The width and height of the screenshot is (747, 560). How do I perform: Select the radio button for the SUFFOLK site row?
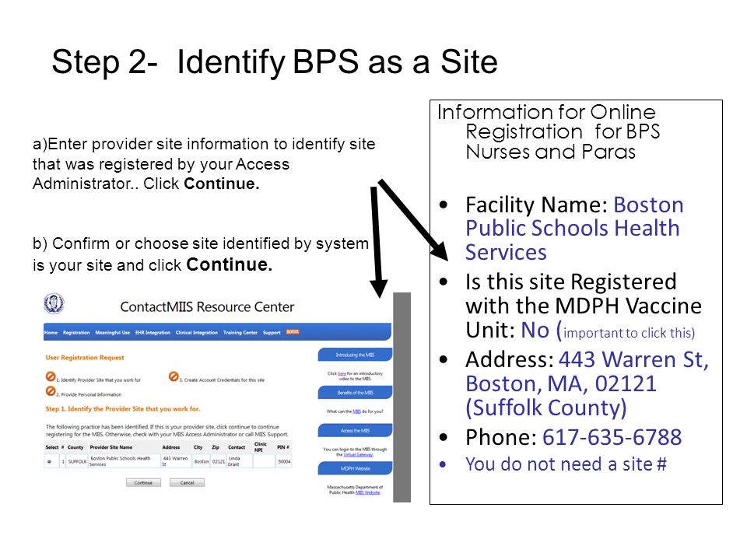(49, 461)
